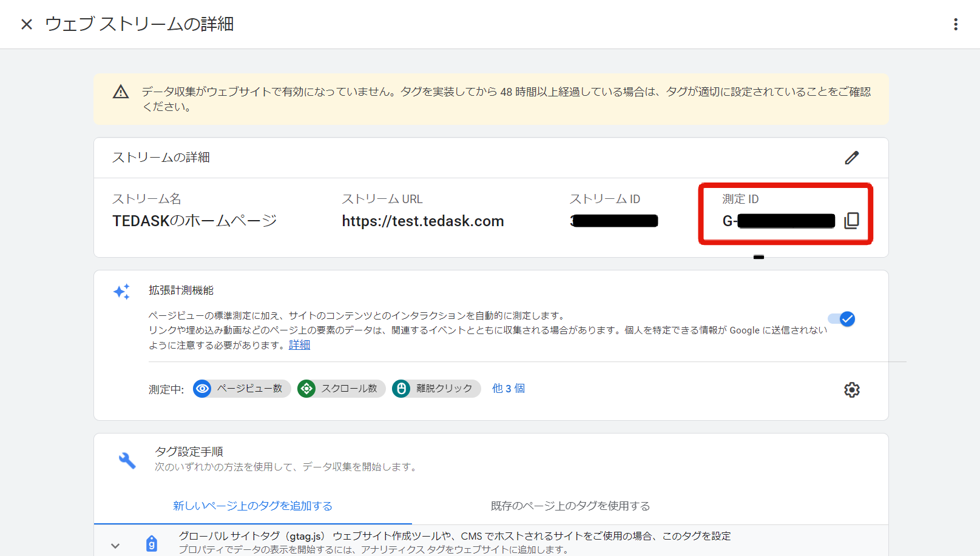Image resolution: width=980 pixels, height=556 pixels.
Task: Click the スクロール数 scrolls chip
Action: point(341,389)
